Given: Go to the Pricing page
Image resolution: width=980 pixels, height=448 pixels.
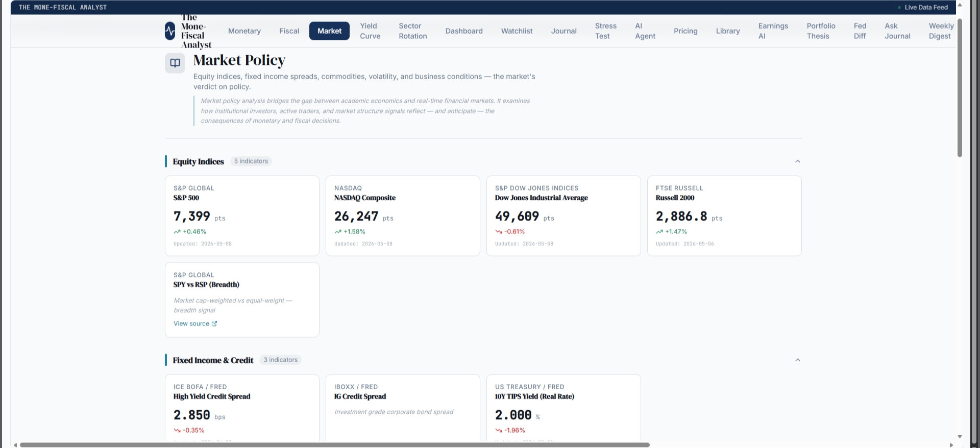Looking at the screenshot, I should pos(685,31).
